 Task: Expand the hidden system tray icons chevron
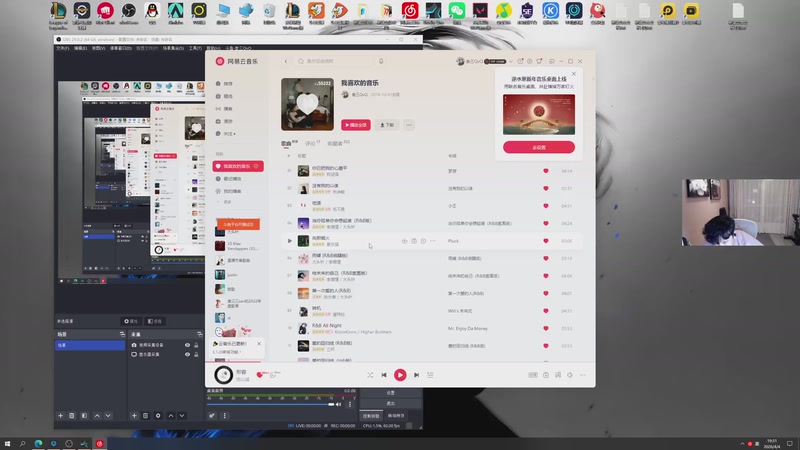click(742, 444)
